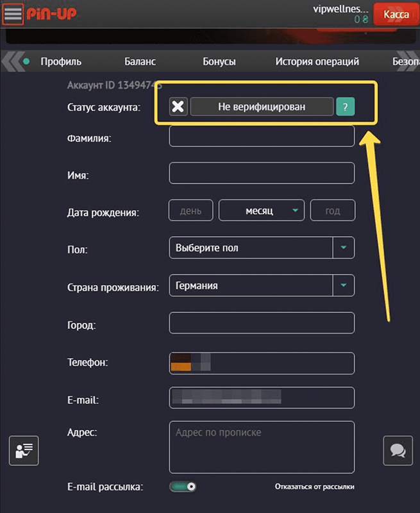420x513 pixels.
Task: Click the arrow of the Пол dropdown
Action: click(344, 248)
